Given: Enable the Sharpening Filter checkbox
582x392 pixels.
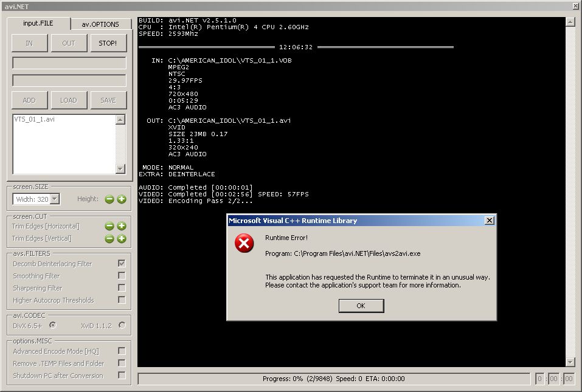Looking at the screenshot, I should click(122, 288).
